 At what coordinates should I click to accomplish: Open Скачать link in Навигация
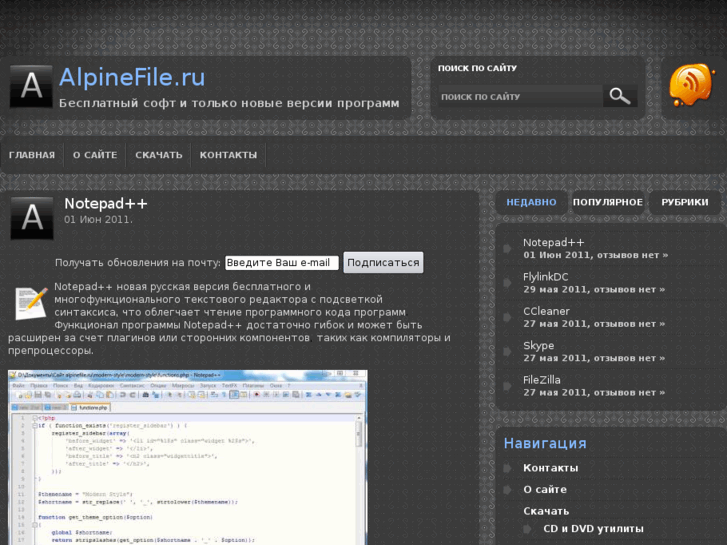point(546,511)
